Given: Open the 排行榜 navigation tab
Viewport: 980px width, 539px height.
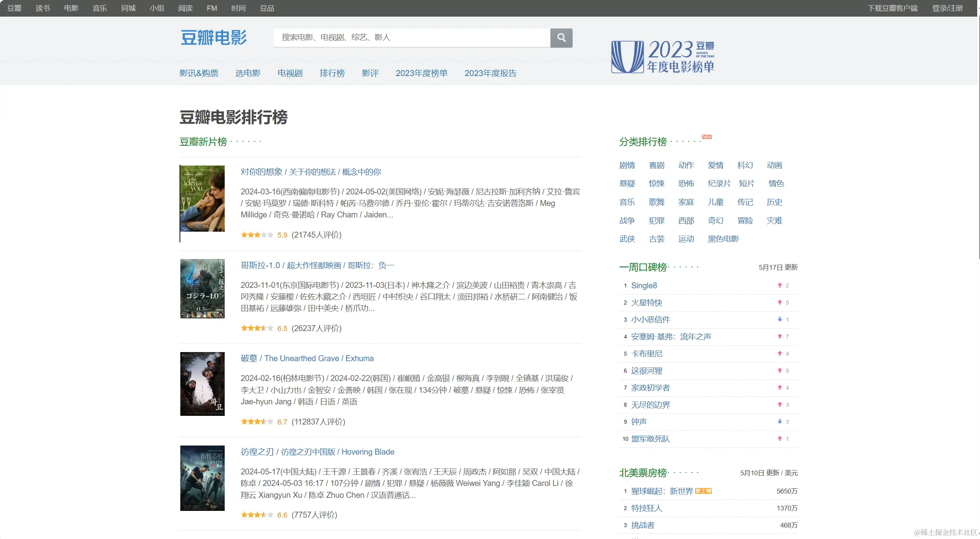Looking at the screenshot, I should coord(332,73).
